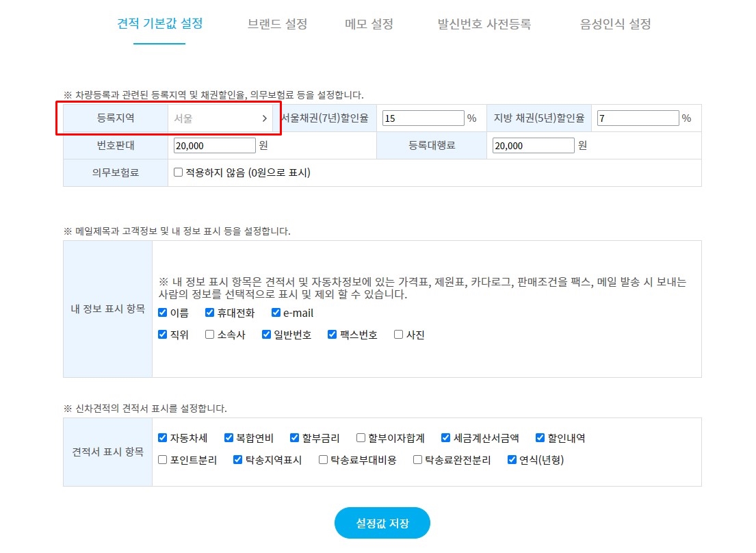Uncheck the 탁송지역표시 checkbox

click(x=237, y=459)
